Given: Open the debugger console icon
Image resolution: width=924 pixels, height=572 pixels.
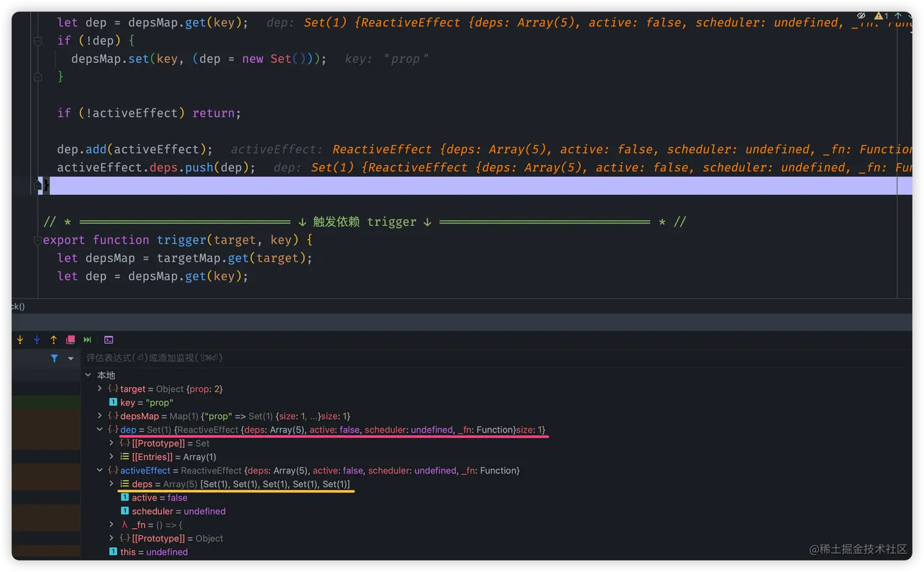Looking at the screenshot, I should coord(109,340).
